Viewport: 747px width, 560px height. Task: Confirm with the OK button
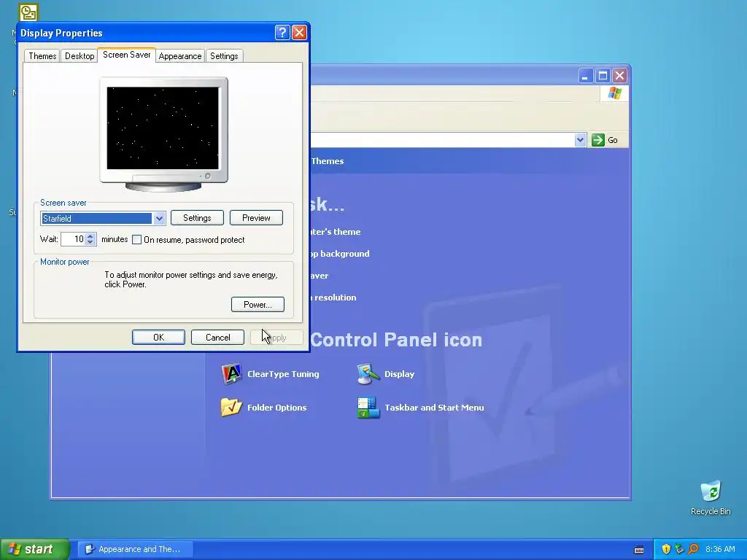coord(158,337)
